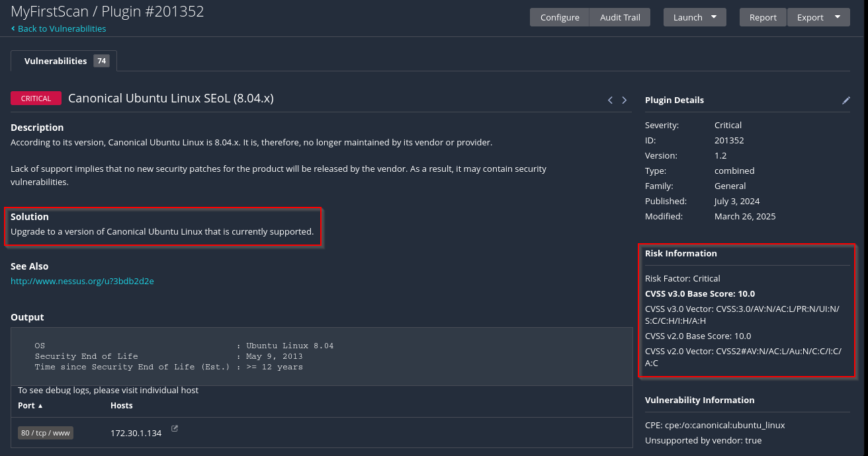This screenshot has height=456, width=868.
Task: Open host 172.30.1.134 external link icon
Action: pyautogui.click(x=175, y=428)
